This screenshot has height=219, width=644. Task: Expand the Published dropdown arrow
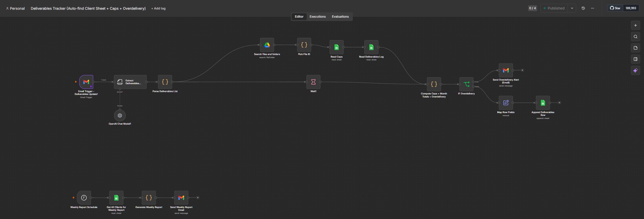(572, 8)
